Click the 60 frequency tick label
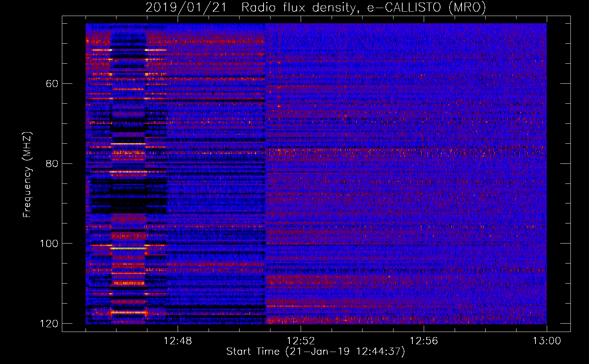Viewport: 589px width, 364px height. coord(52,84)
